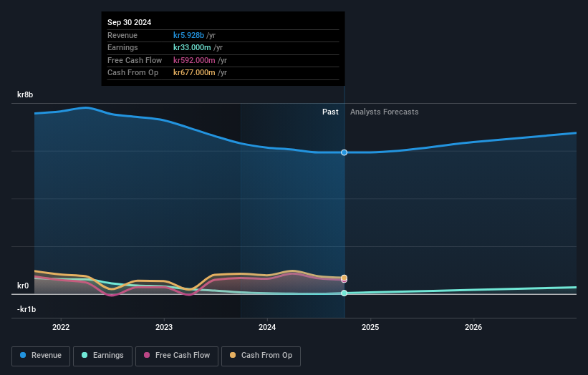Click the Free Cash Flow label in tooltip

tap(135, 60)
